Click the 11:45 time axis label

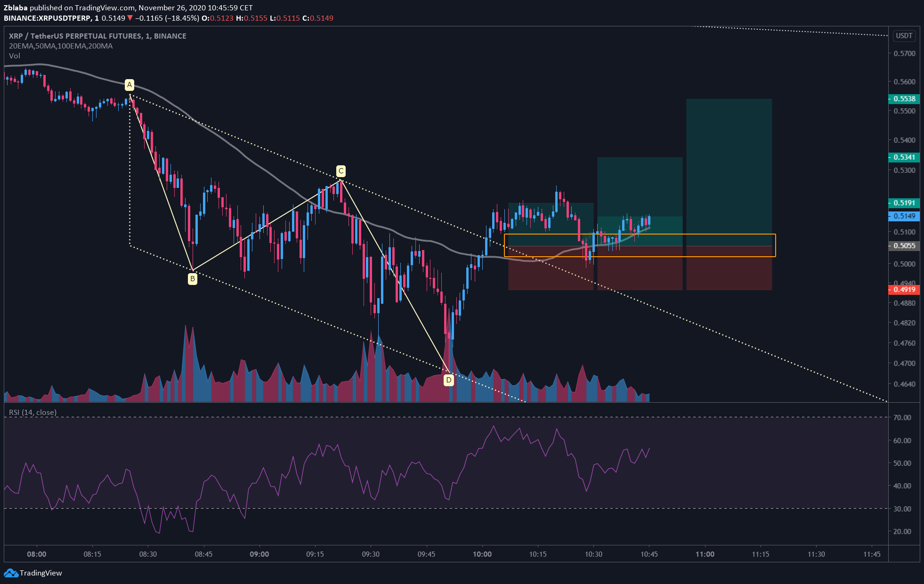(x=872, y=554)
